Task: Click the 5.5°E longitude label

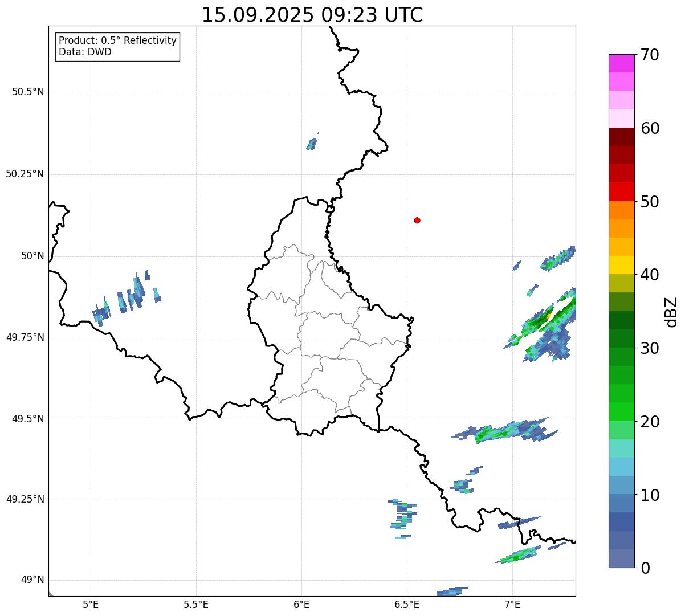Action: [196, 604]
